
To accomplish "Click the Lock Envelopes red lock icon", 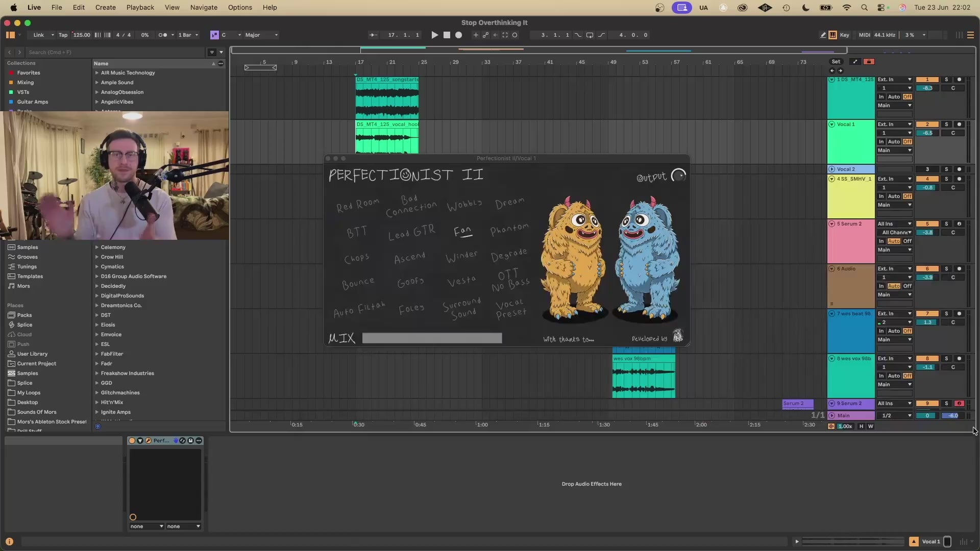I will 869,62.
